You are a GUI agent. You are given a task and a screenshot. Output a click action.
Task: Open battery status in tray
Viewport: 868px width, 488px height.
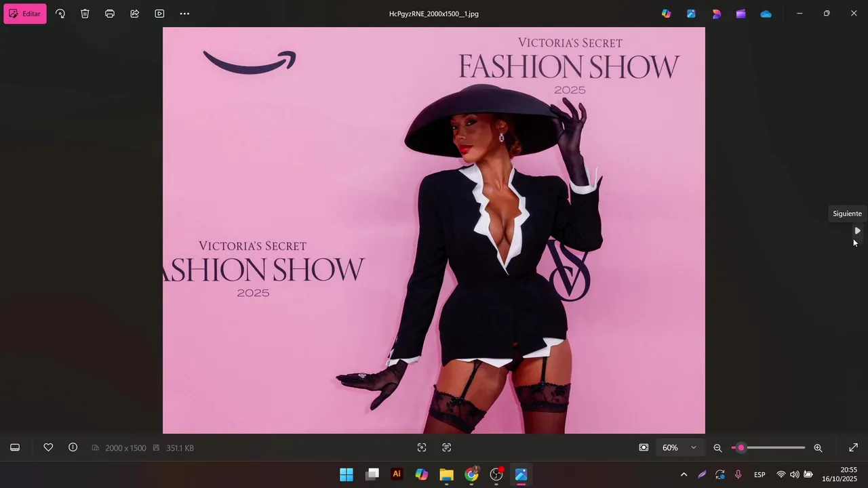(x=808, y=474)
